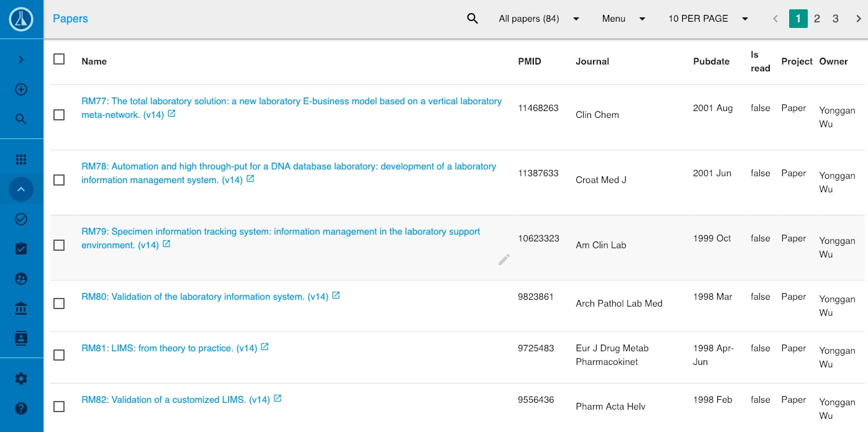868x432 pixels.
Task: Open the palette-like round icon in the sidebar
Action: coord(21,279)
